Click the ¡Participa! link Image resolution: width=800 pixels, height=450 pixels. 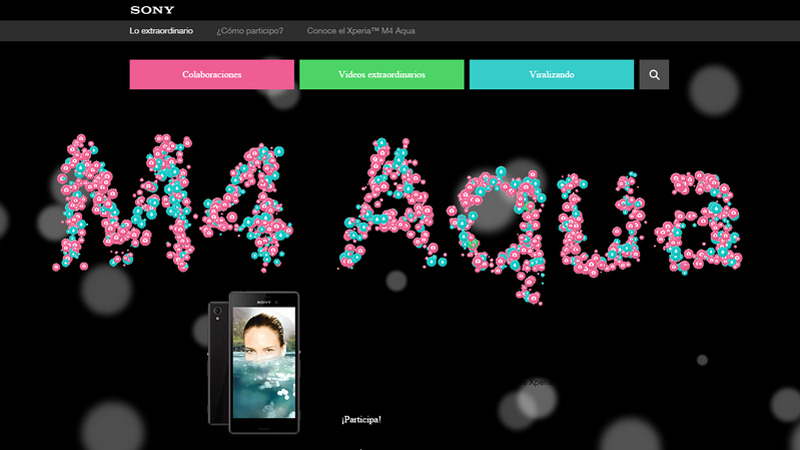361,419
